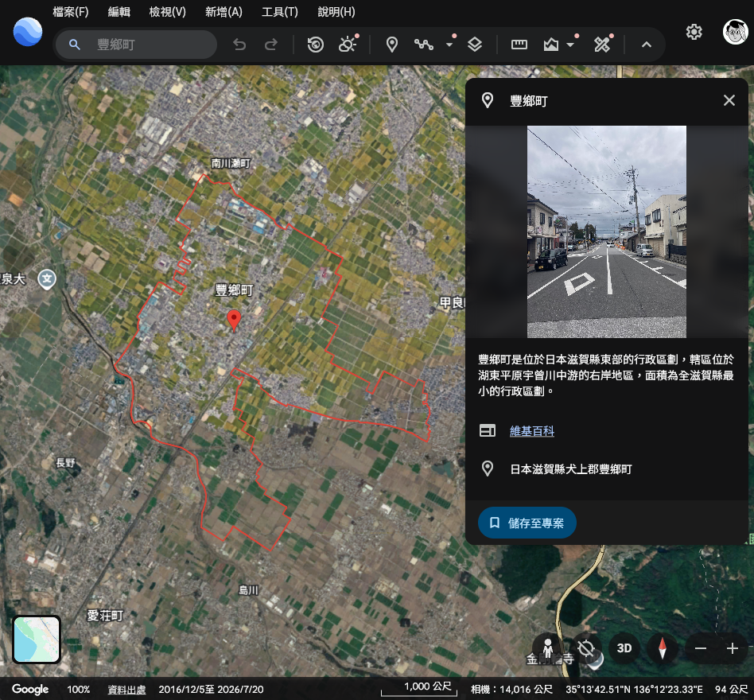
Task: Open the 說明(H) menu
Action: pyautogui.click(x=336, y=12)
